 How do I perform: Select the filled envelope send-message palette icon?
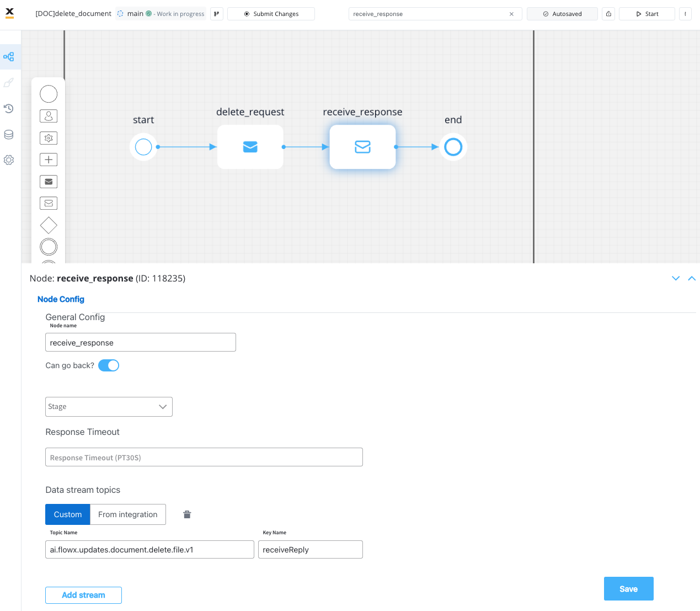(x=49, y=182)
